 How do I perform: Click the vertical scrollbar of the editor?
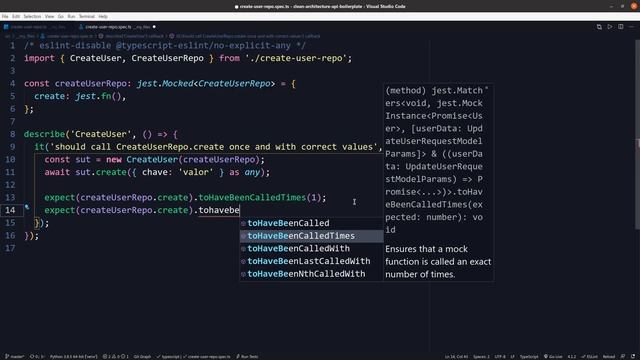637,135
